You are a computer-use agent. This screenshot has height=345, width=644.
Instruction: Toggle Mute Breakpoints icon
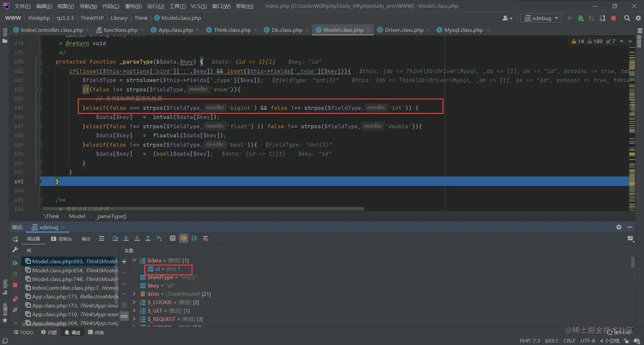click(15, 310)
